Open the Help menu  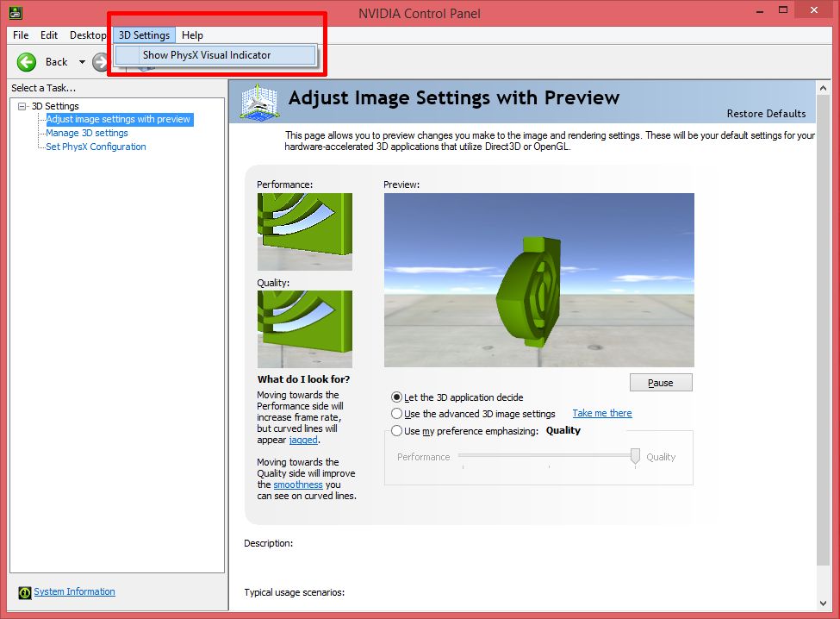coord(192,35)
